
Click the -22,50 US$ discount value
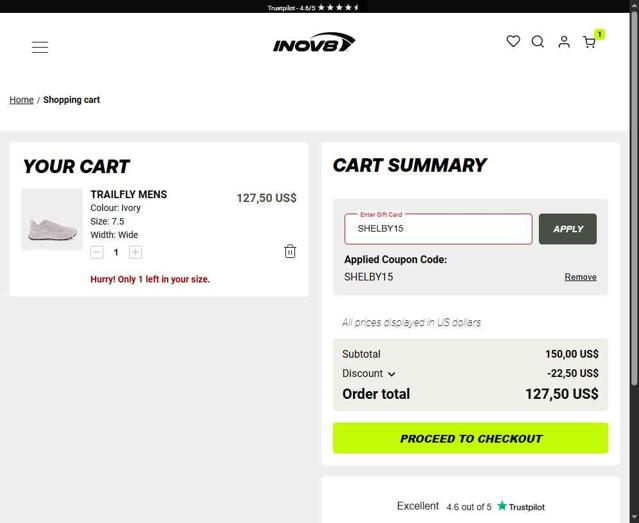point(573,373)
